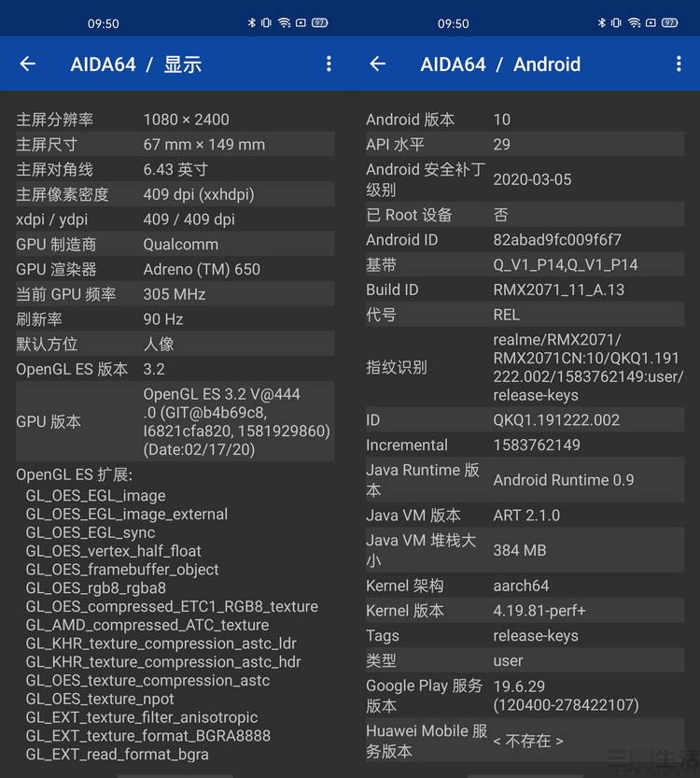Tap the AIDA64 / 显示 title
The width and height of the screenshot is (700, 778).
[136, 64]
